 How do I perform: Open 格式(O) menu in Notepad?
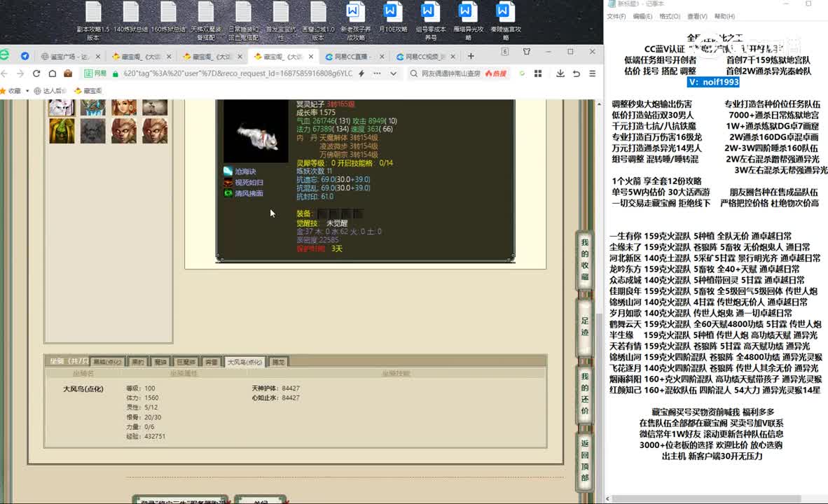(x=670, y=16)
